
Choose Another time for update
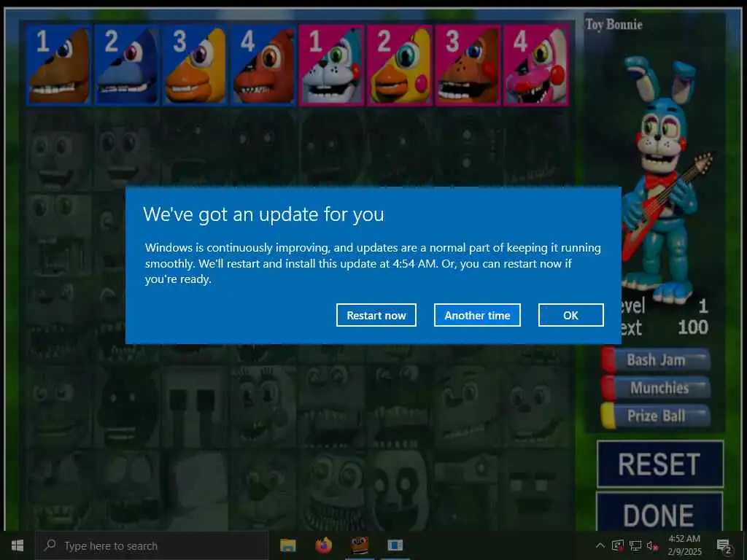[x=477, y=315]
